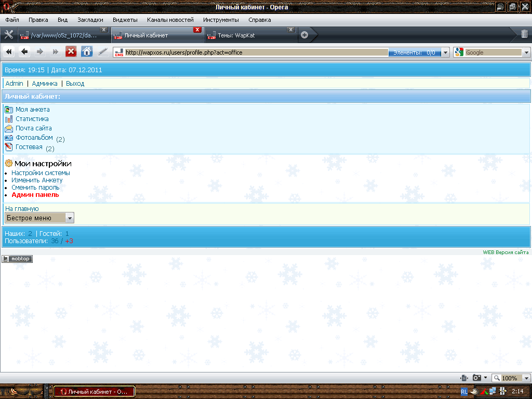This screenshot has width=532, height=399.
Task: Click the Наших count 2 link
Action: [x=30, y=233]
